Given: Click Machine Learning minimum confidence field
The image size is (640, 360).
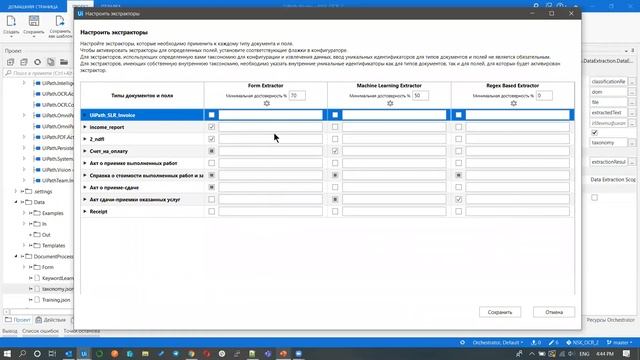Looking at the screenshot, I should [x=420, y=96].
